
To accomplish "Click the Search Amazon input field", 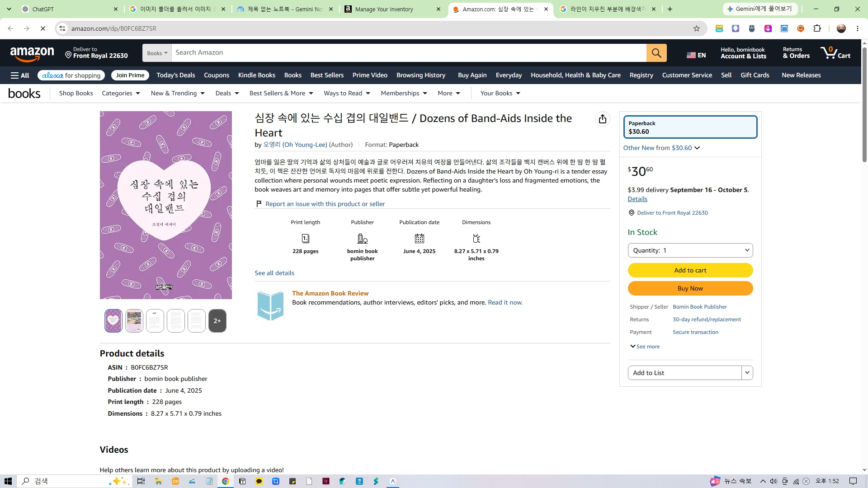I will [409, 53].
